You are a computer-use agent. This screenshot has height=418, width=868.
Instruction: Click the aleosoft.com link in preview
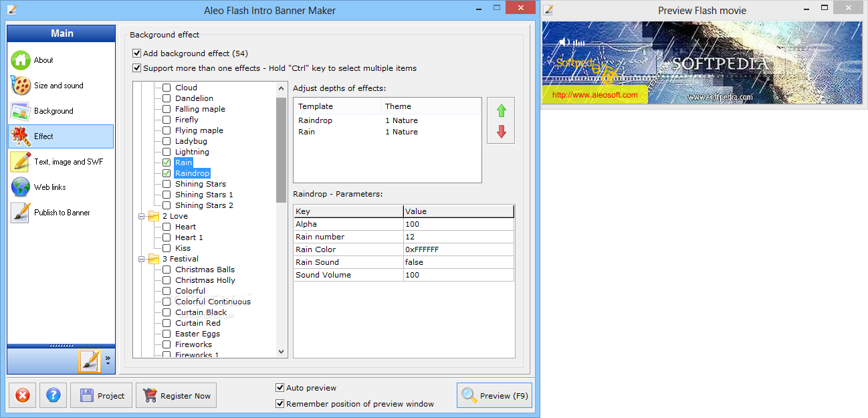[x=594, y=95]
